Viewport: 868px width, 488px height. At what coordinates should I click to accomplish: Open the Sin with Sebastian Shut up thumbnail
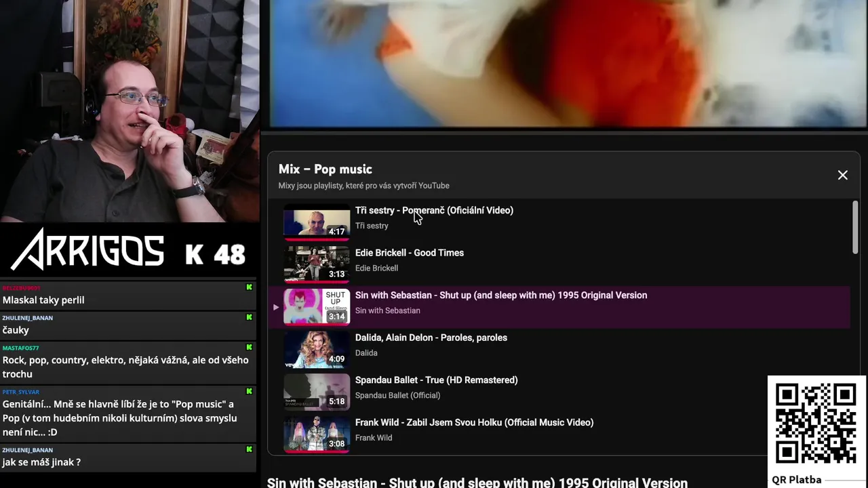pos(317,307)
